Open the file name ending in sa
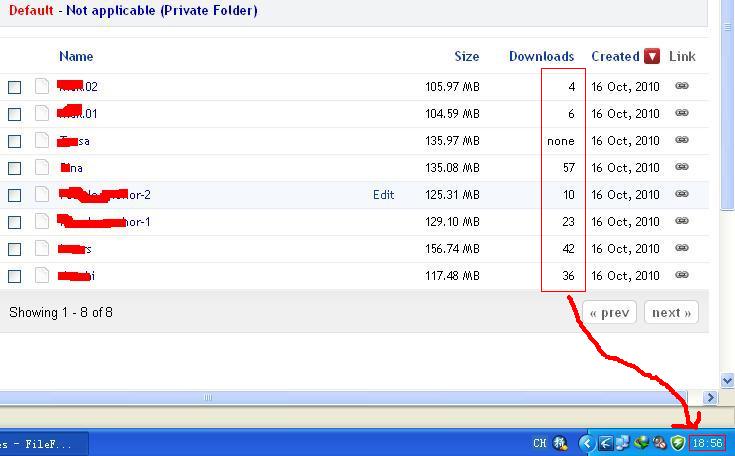Viewport: 735px width, 456px height. pos(74,141)
